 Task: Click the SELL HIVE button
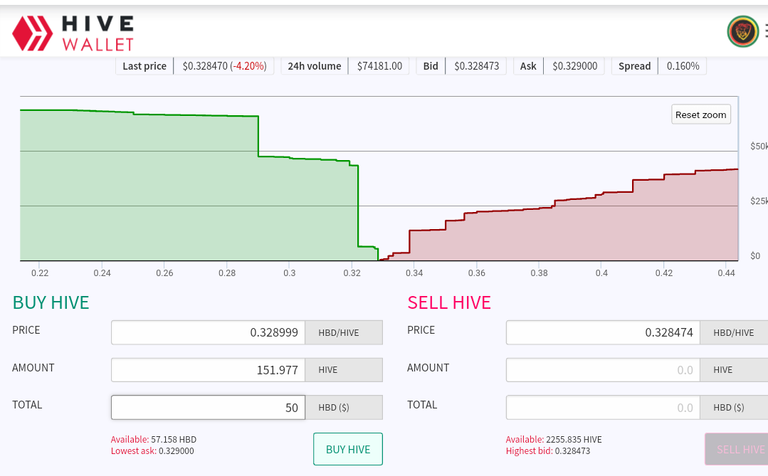pos(737,449)
